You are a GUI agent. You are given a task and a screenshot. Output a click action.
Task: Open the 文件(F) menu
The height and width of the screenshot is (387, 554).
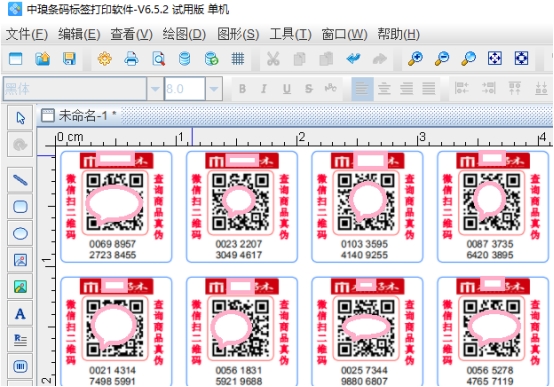pos(27,34)
